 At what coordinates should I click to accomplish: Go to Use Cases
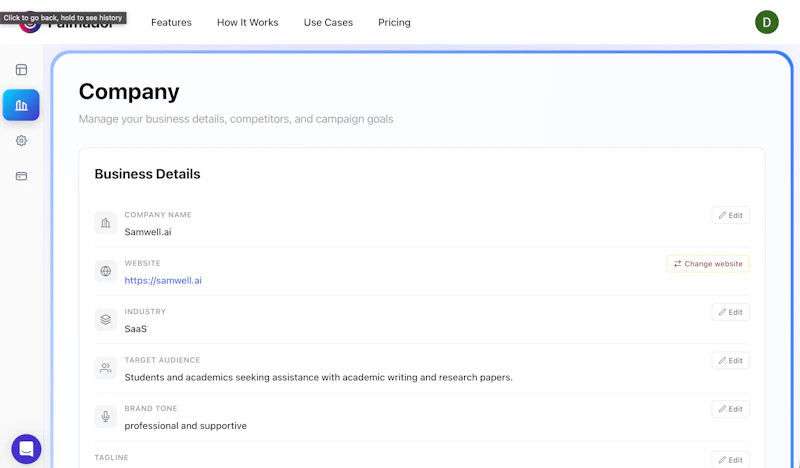click(328, 22)
